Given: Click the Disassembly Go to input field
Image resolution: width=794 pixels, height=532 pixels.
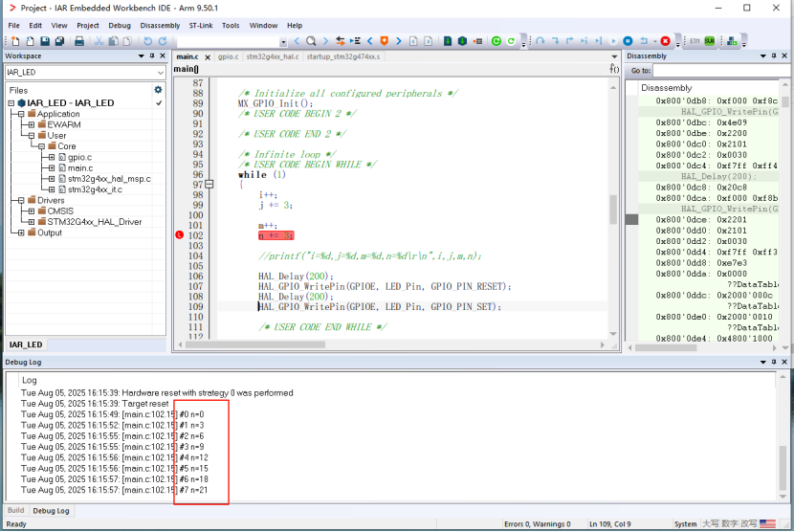Looking at the screenshot, I should click(x=721, y=71).
